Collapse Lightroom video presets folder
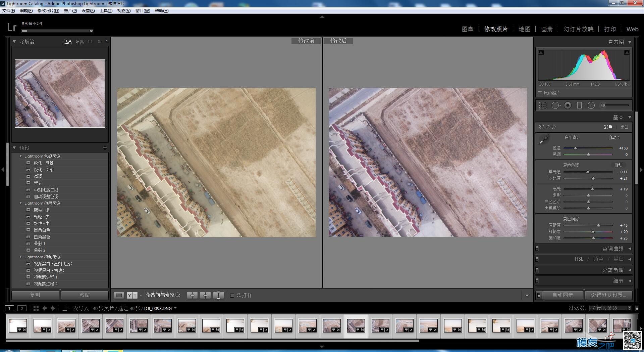This screenshot has height=352, width=644. tap(21, 257)
